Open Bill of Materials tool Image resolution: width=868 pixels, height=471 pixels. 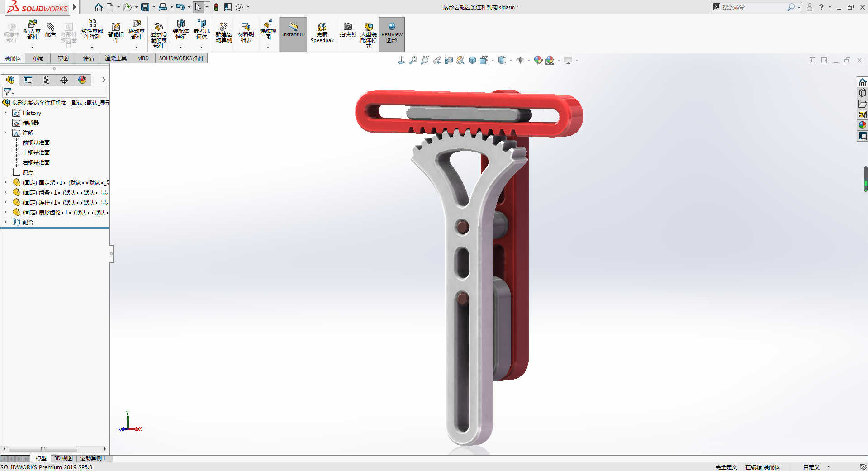point(246,33)
